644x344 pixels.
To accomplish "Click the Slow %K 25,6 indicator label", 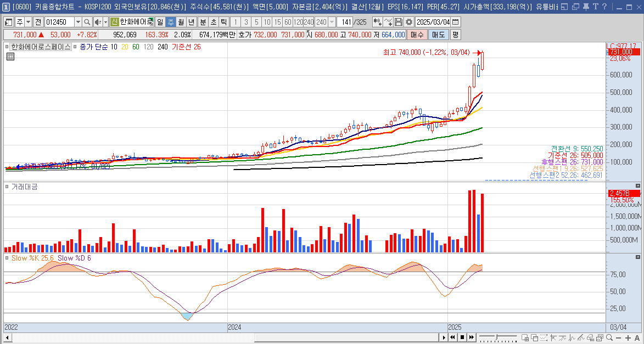I will pos(32,258).
